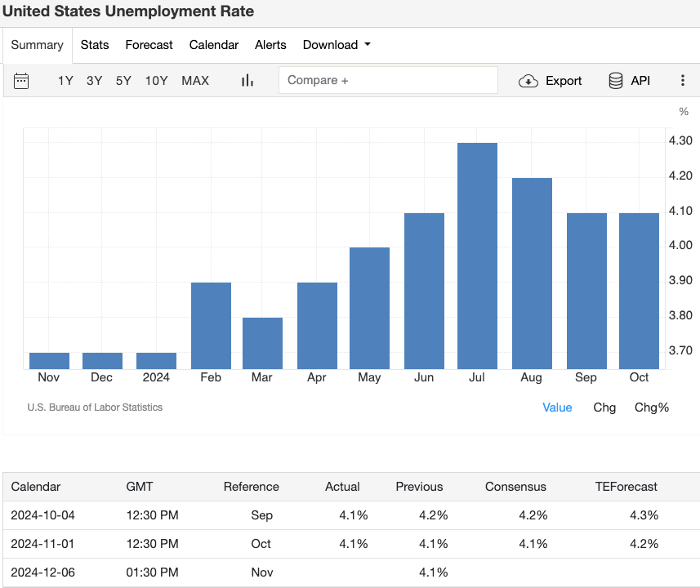Switch display back to Value mode
Screen dimensions: 700x588
[557, 407]
